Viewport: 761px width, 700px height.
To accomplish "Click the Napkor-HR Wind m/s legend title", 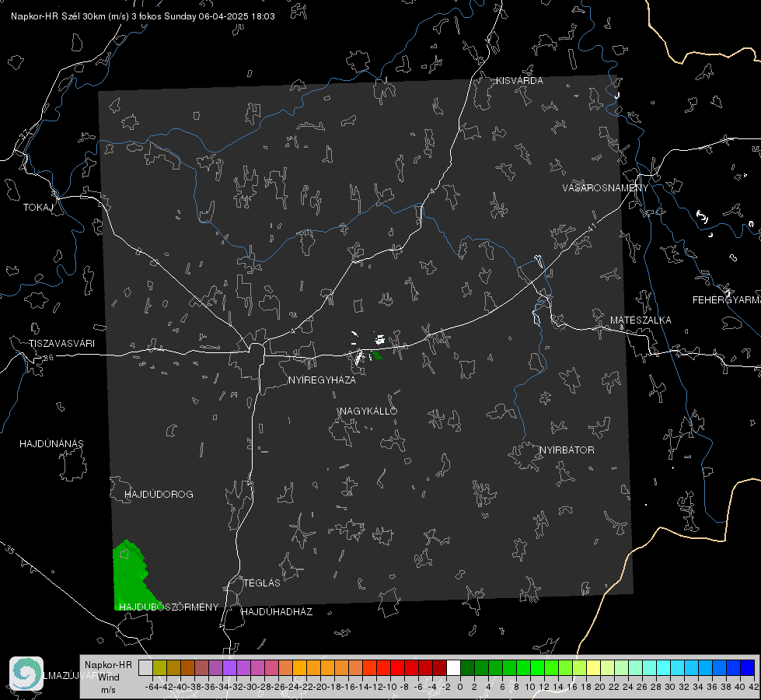I will point(108,677).
